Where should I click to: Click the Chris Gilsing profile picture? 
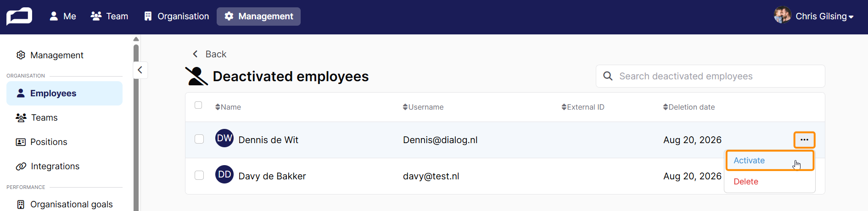coord(782,15)
